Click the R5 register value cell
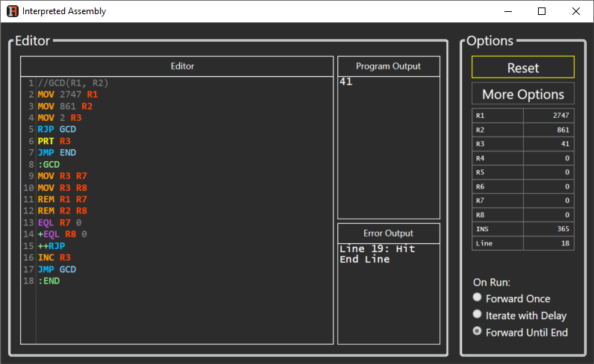The image size is (594, 364). pos(548,172)
